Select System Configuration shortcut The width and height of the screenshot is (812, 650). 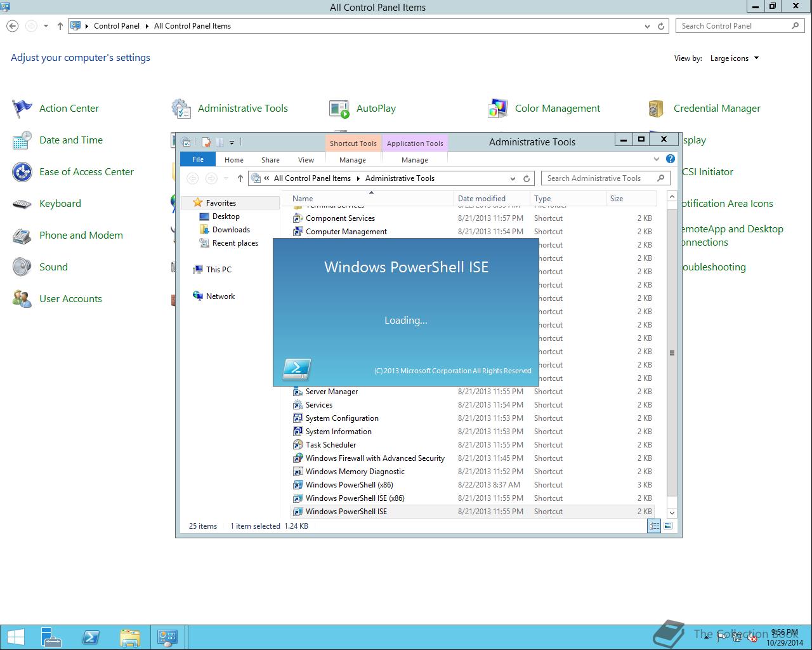[342, 418]
